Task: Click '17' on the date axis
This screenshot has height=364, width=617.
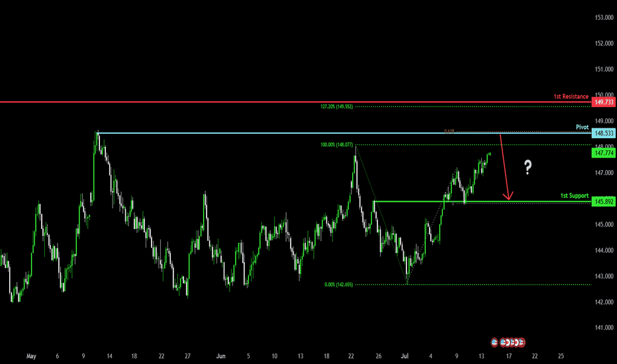Action: click(x=509, y=356)
